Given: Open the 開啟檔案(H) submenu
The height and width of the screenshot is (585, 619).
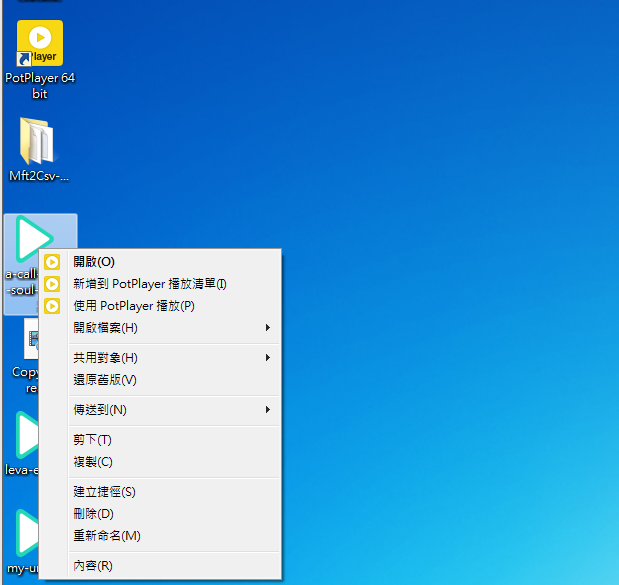Looking at the screenshot, I should pos(160,328).
